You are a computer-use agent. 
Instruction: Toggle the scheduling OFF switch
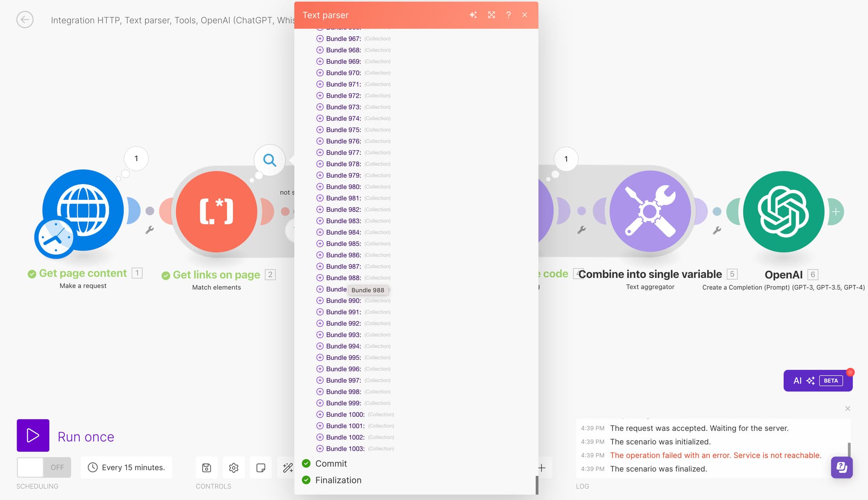click(x=44, y=467)
